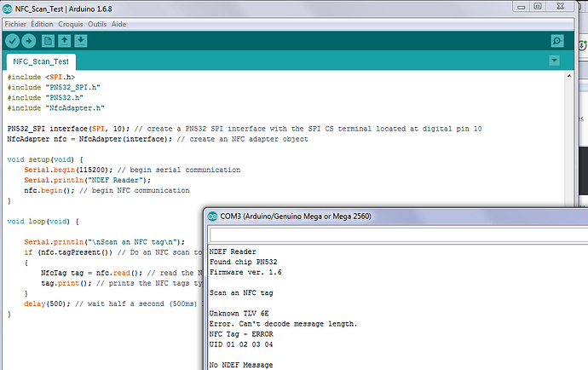
Task: Open the Édition menu
Action: pyautogui.click(x=42, y=24)
